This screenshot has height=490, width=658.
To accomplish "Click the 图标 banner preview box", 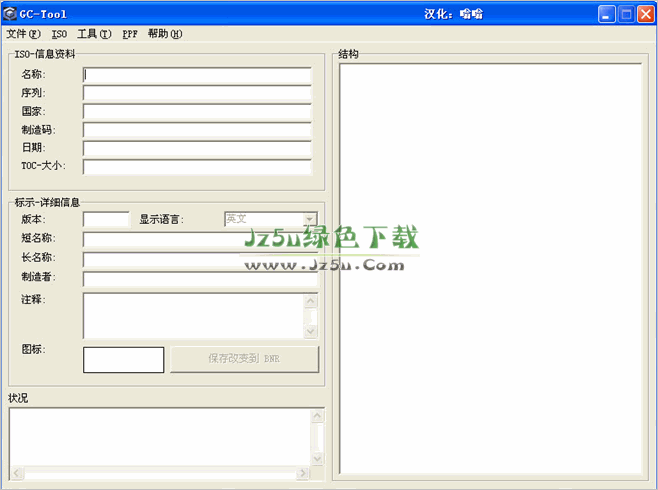I will click(x=123, y=360).
